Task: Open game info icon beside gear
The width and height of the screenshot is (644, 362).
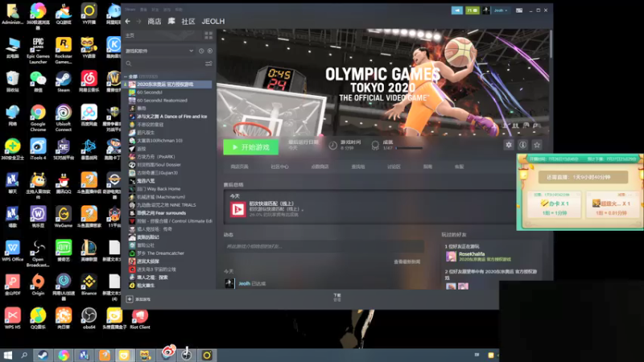Action: 522,145
